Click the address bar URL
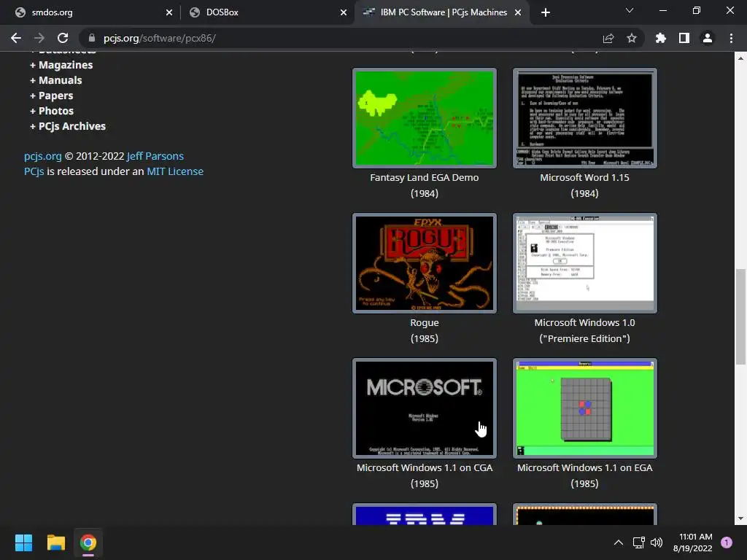 [x=160, y=38]
